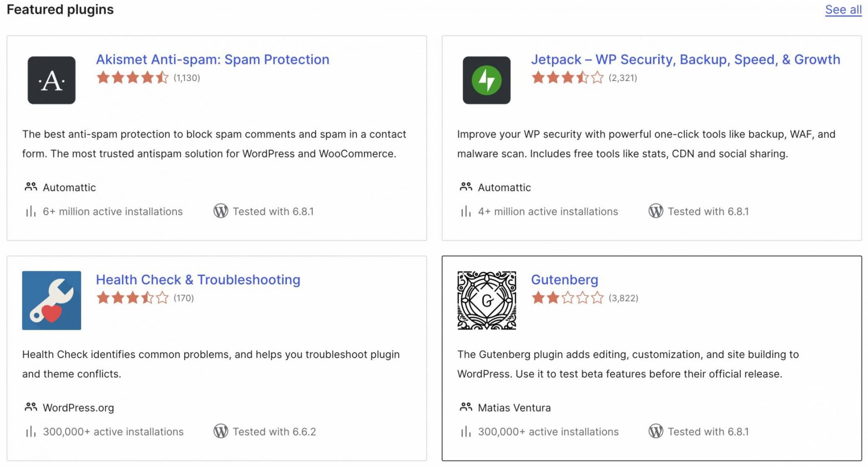Click the Akismet plugin logo icon
Viewport: 868px width, 467px height.
[51, 80]
